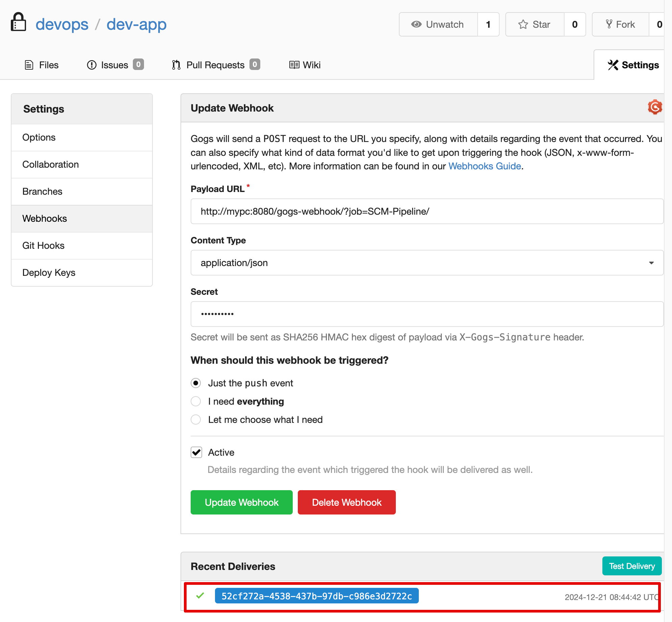The image size is (672, 622).
Task: Switch to the Files tab
Action: pos(42,65)
